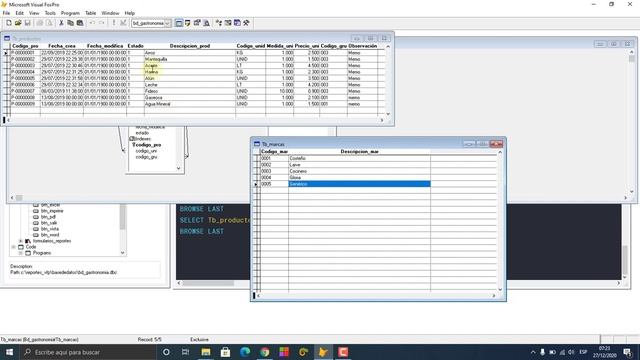Select btn_vista in the project tree
The width and height of the screenshot is (640, 360).
coord(50,229)
